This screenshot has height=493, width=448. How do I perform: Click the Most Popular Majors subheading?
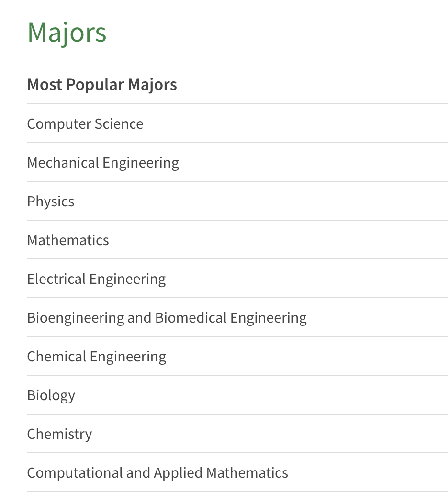point(102,85)
